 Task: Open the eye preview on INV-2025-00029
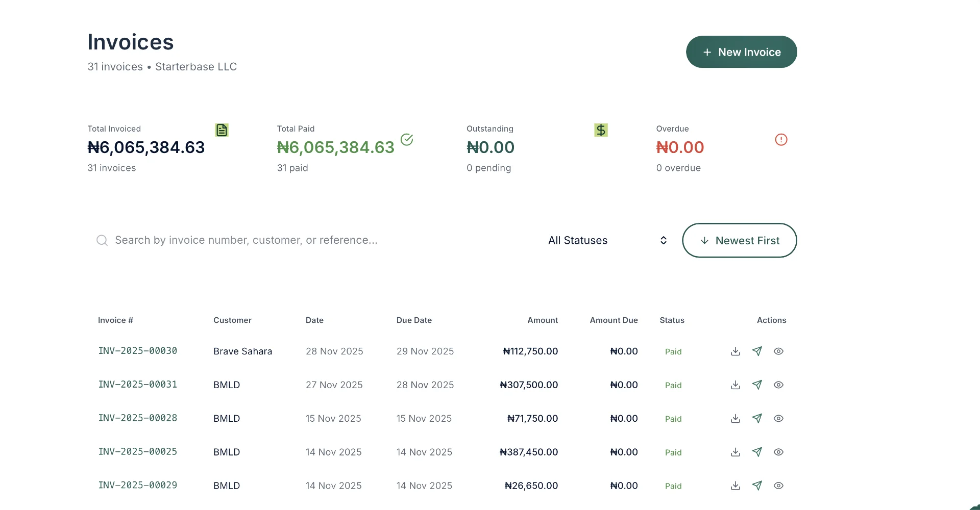[x=778, y=486]
